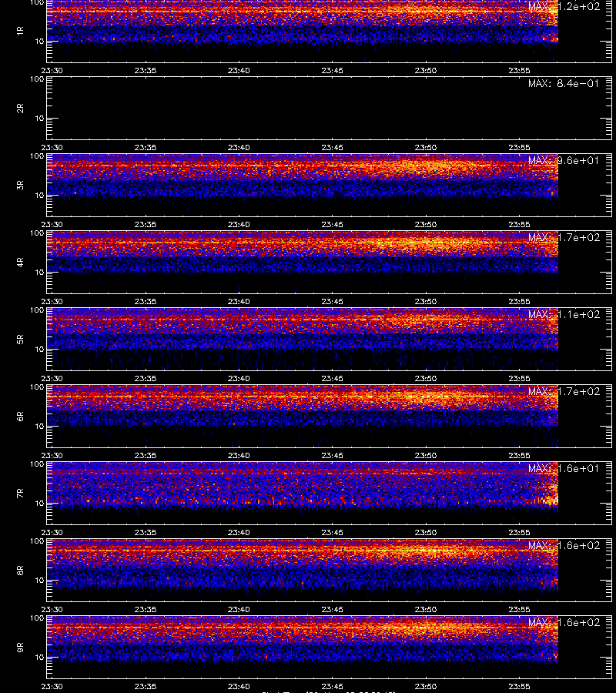Click the 23:55 tick label below the 6R panel
The height and width of the screenshot is (693, 616).
pos(519,455)
